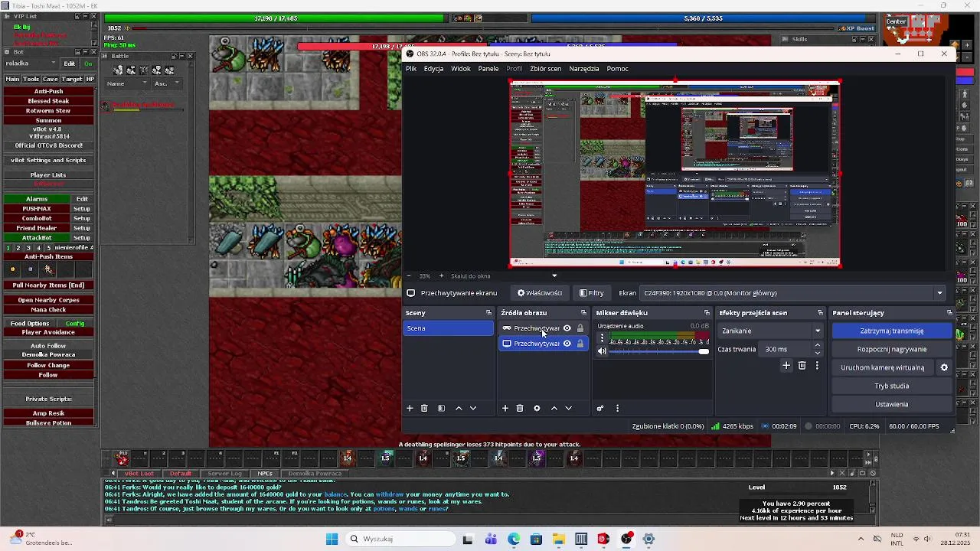Image resolution: width=980 pixels, height=551 pixels.
Task: Open File Explorer from taskbar
Action: (x=559, y=539)
